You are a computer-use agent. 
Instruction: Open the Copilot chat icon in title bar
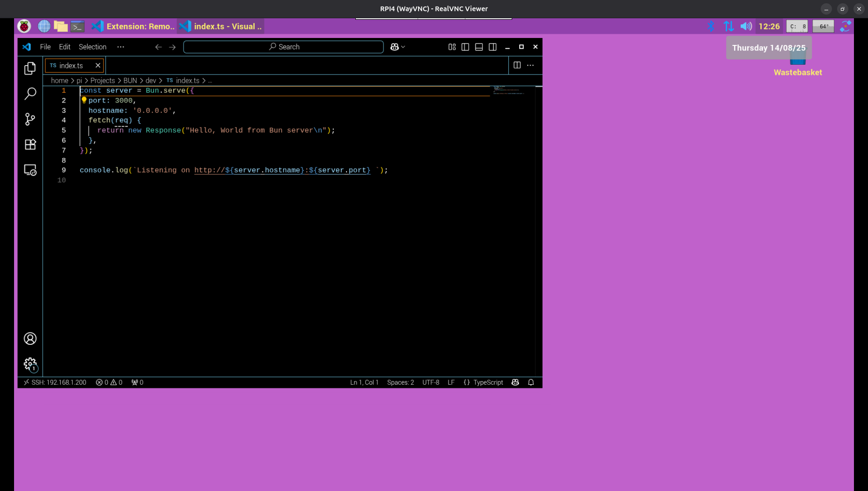coord(395,47)
